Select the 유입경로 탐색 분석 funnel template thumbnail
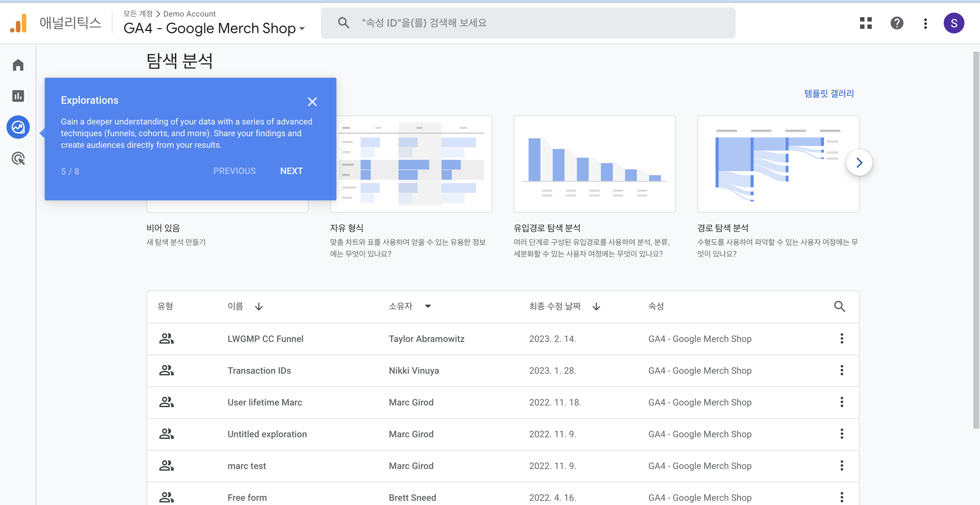980x505 pixels. point(594,164)
